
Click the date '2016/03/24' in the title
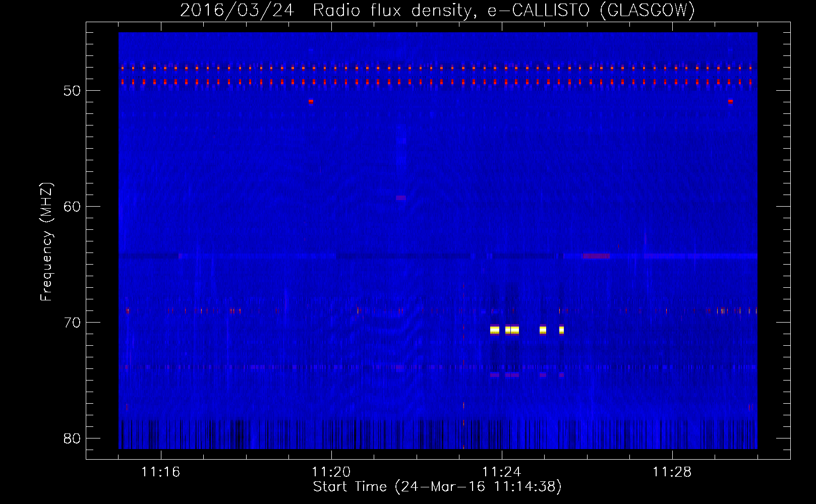[237, 10]
